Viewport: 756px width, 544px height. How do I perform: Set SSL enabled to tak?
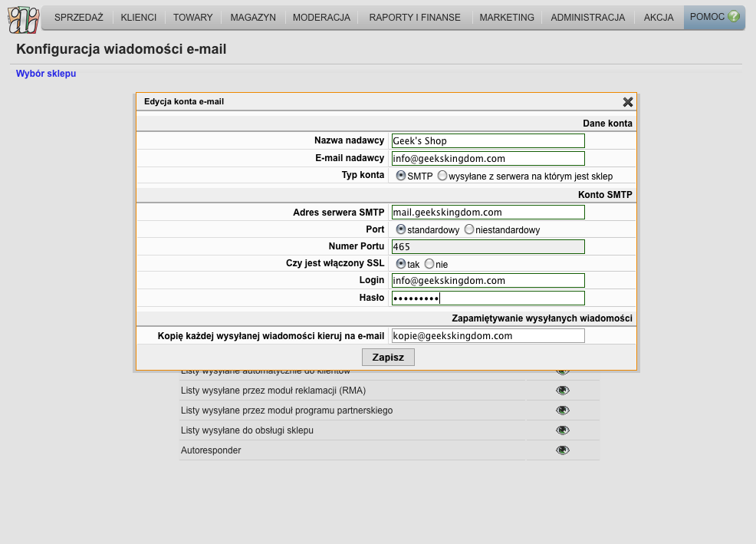pyautogui.click(x=401, y=263)
